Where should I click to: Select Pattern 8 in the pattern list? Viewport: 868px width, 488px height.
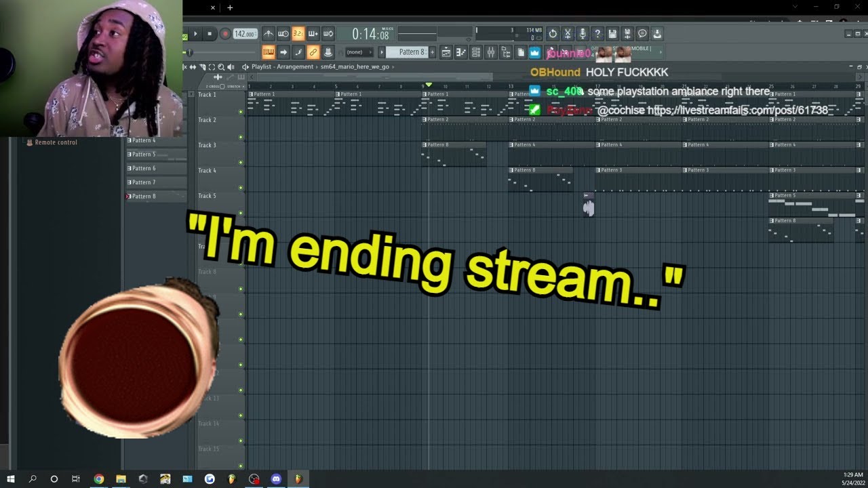tap(156, 196)
